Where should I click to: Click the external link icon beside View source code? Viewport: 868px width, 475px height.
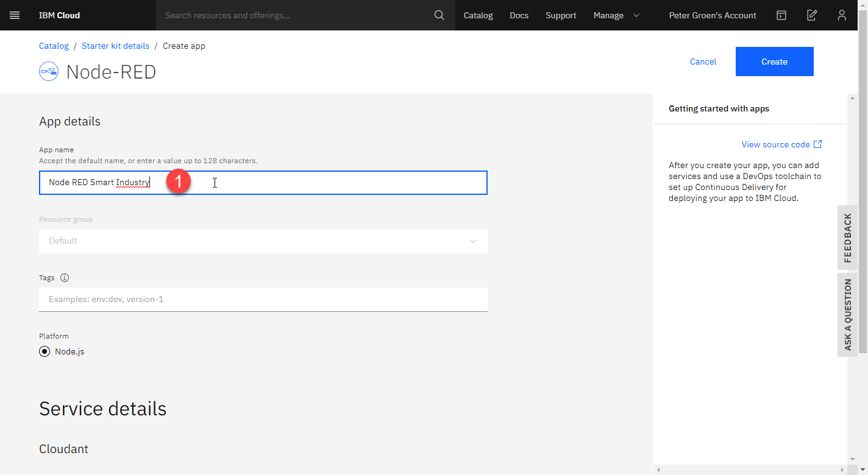(x=818, y=144)
